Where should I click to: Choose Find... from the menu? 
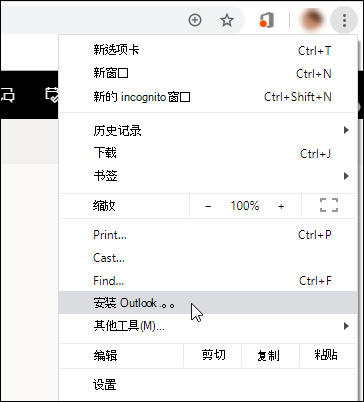(208, 281)
